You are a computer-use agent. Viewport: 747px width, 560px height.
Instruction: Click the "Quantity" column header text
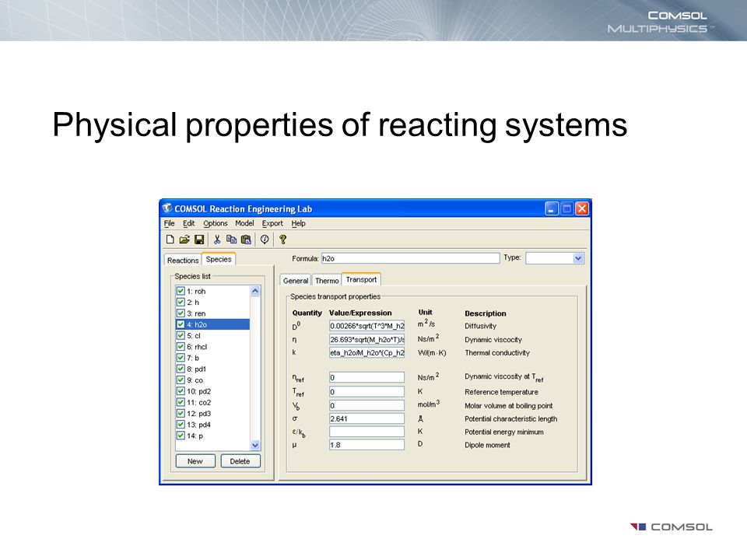307,313
